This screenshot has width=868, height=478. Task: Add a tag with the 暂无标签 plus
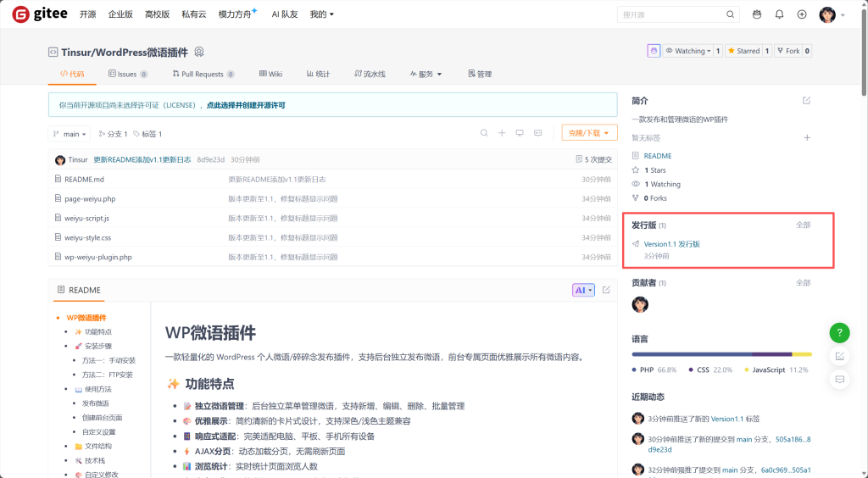coord(807,138)
